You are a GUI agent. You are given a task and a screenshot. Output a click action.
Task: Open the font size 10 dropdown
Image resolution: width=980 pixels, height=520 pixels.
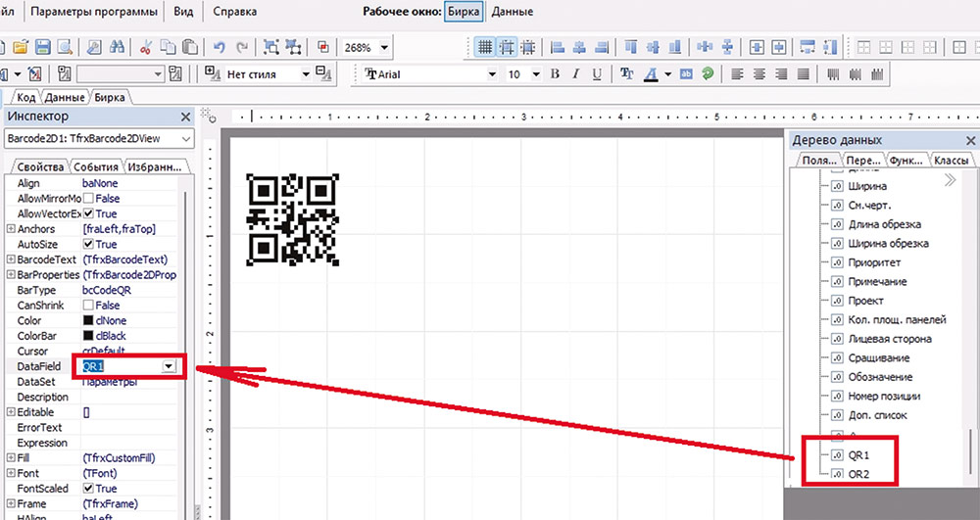pos(536,74)
